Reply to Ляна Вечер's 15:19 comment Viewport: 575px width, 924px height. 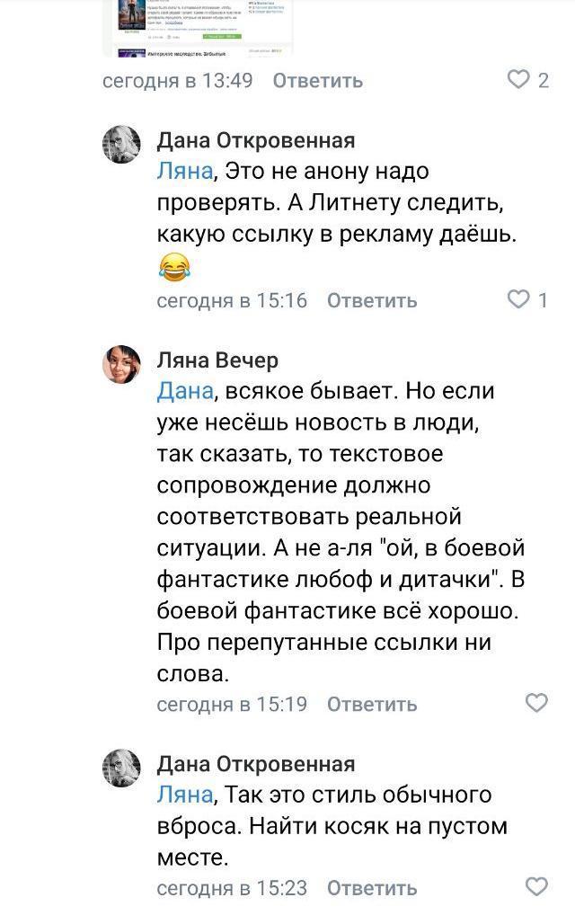point(372,705)
